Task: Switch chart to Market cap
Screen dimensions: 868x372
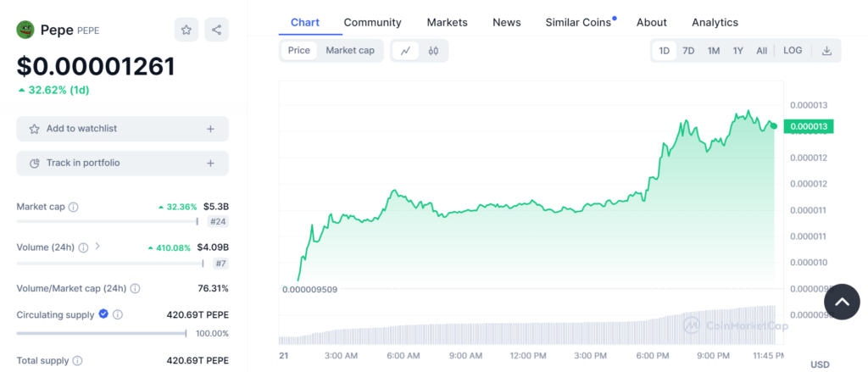Action: pos(350,50)
